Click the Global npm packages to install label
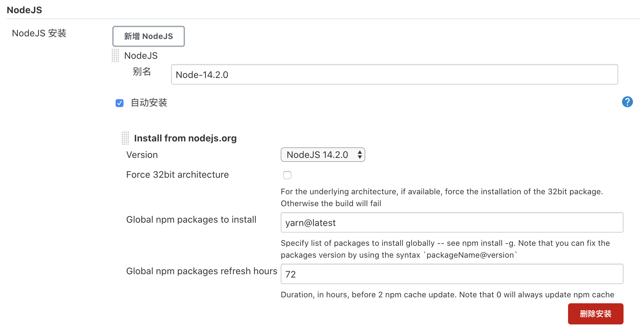This screenshot has width=644, height=335. (x=191, y=219)
